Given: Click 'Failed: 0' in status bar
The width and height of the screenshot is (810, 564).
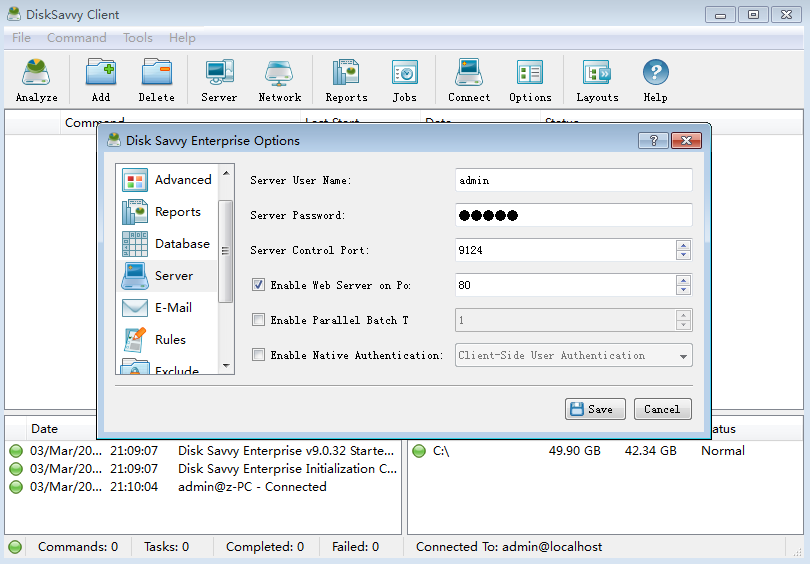Looking at the screenshot, I should (x=355, y=547).
